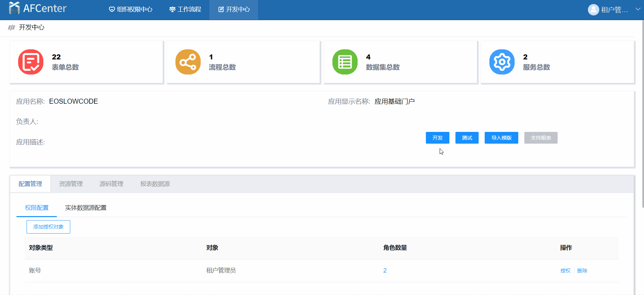Click the 添加授权对象 button

point(48,227)
